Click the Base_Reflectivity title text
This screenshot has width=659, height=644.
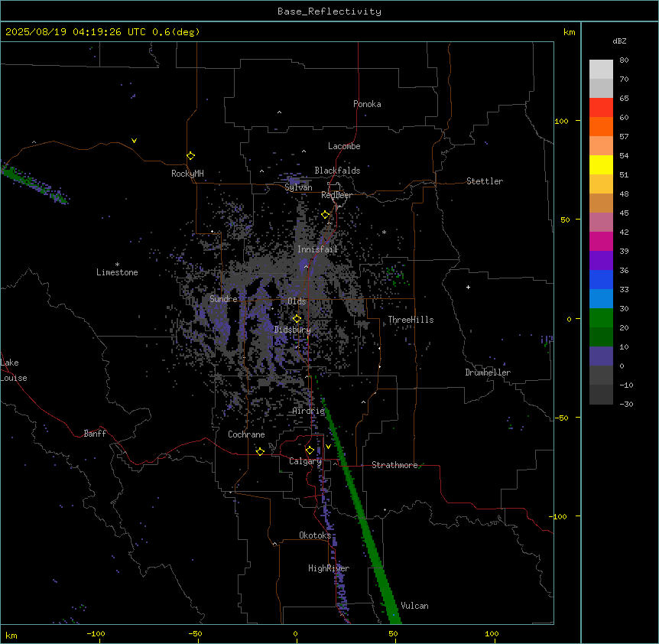pos(329,11)
